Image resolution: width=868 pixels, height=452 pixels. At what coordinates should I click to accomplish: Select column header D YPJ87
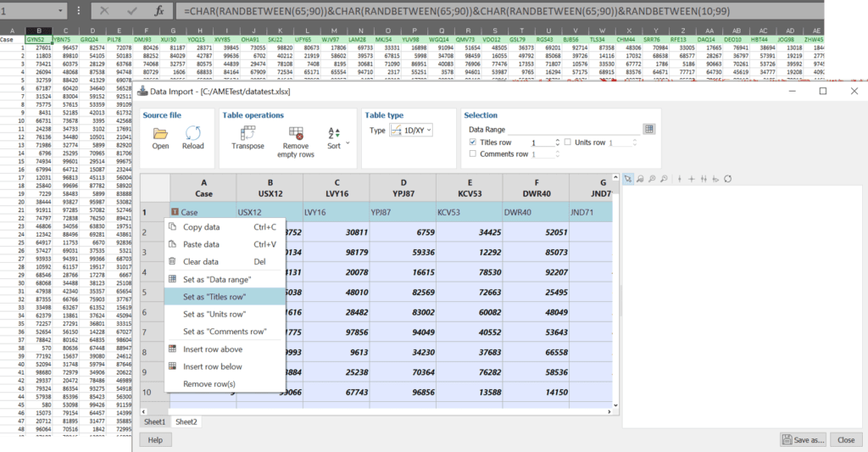[x=402, y=187]
